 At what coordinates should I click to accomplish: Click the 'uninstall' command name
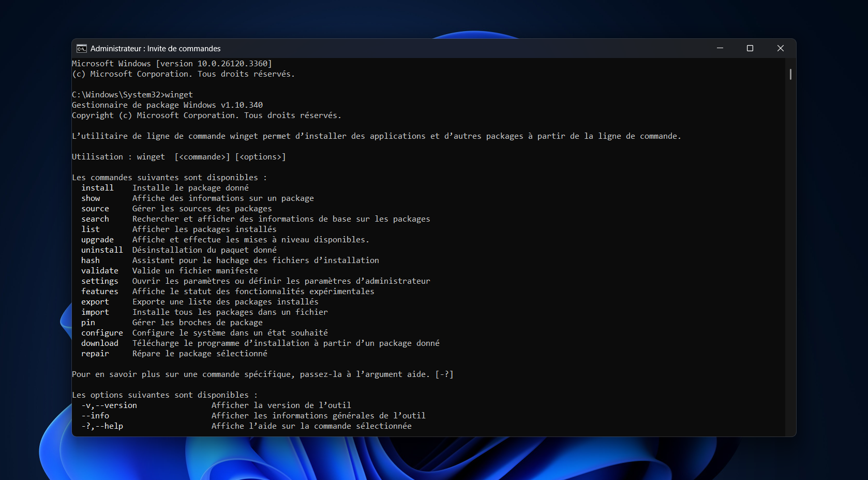(x=102, y=250)
